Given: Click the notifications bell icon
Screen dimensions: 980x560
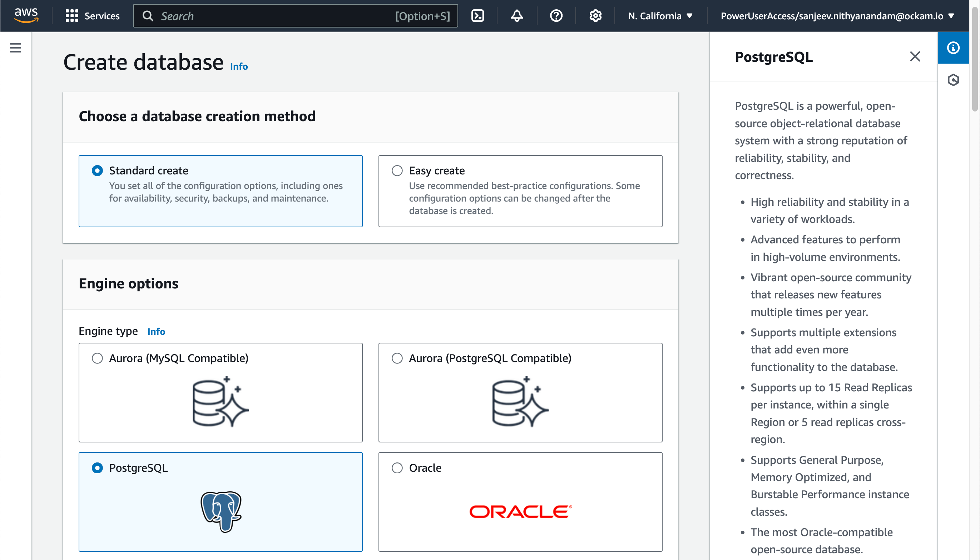Looking at the screenshot, I should point(517,15).
